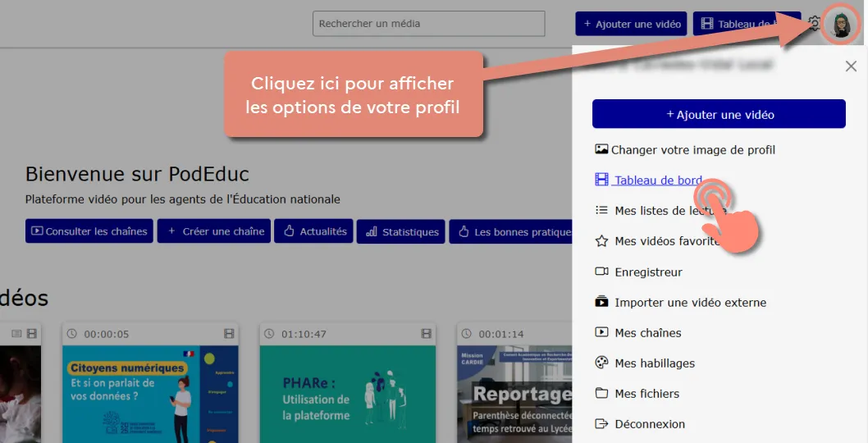The image size is (868, 443).
Task: Click the import icon beside Importer une vidéo externe
Action: (x=601, y=302)
